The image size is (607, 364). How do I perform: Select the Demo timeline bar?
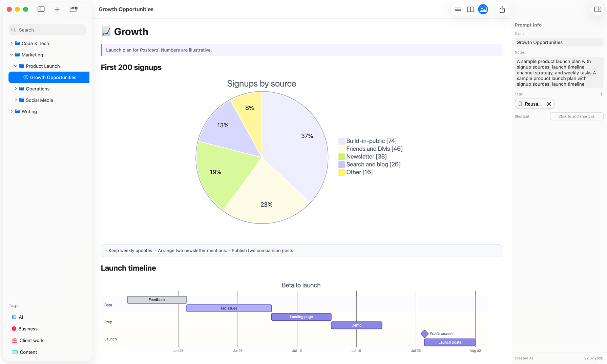tap(356, 325)
